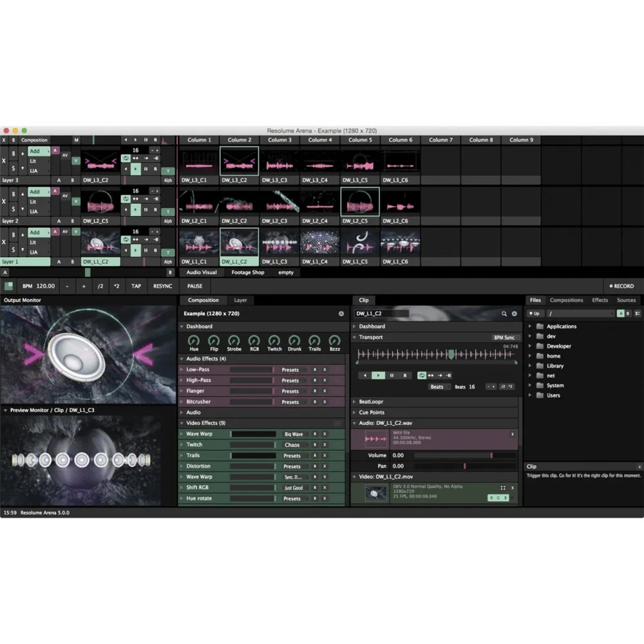Remove the Flanger effect with its X
This screenshot has width=644, height=644.
[x=325, y=391]
